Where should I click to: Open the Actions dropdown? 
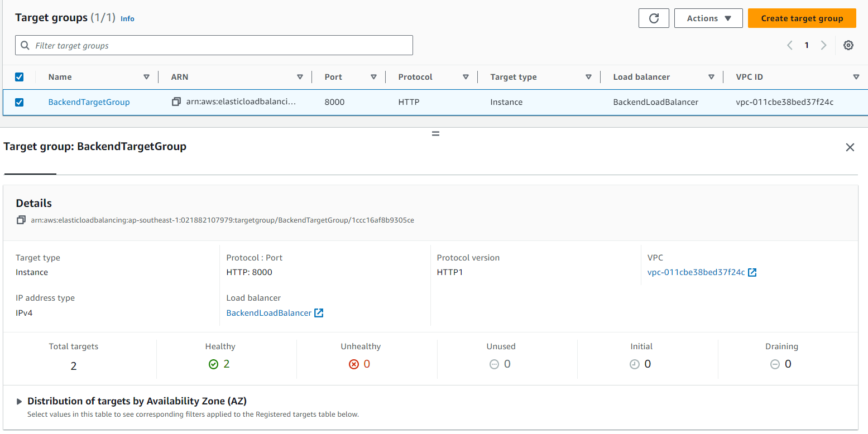tap(708, 18)
